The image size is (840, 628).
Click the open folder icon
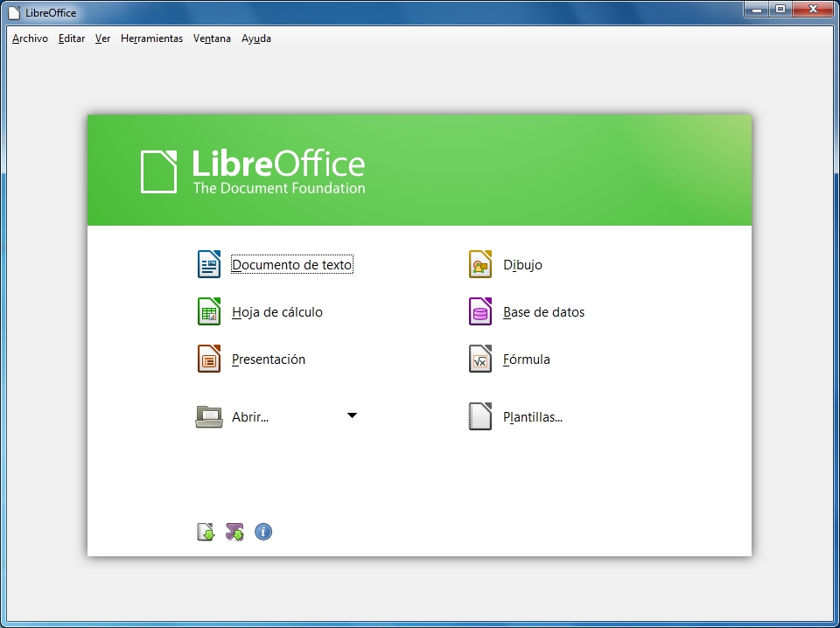(209, 416)
